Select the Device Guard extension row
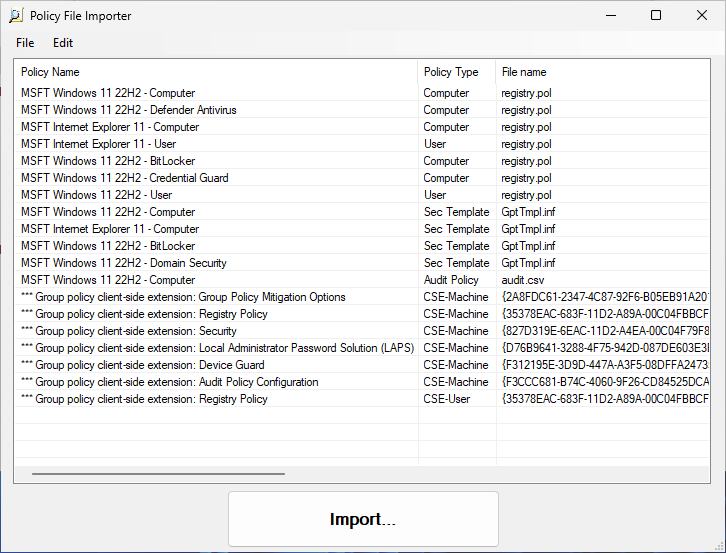 click(362, 365)
